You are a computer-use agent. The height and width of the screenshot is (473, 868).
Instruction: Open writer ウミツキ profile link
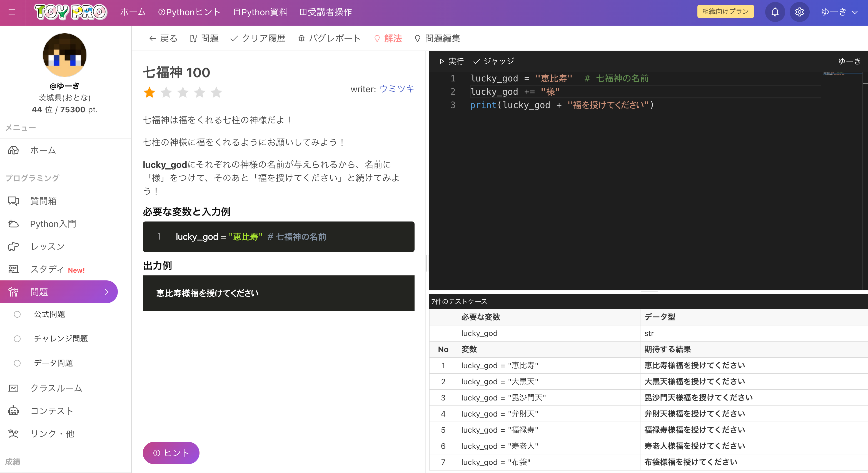(x=396, y=89)
